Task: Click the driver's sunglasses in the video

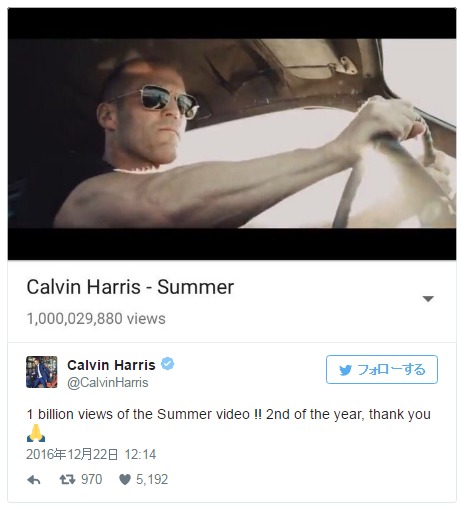Action: pyautogui.click(x=167, y=102)
